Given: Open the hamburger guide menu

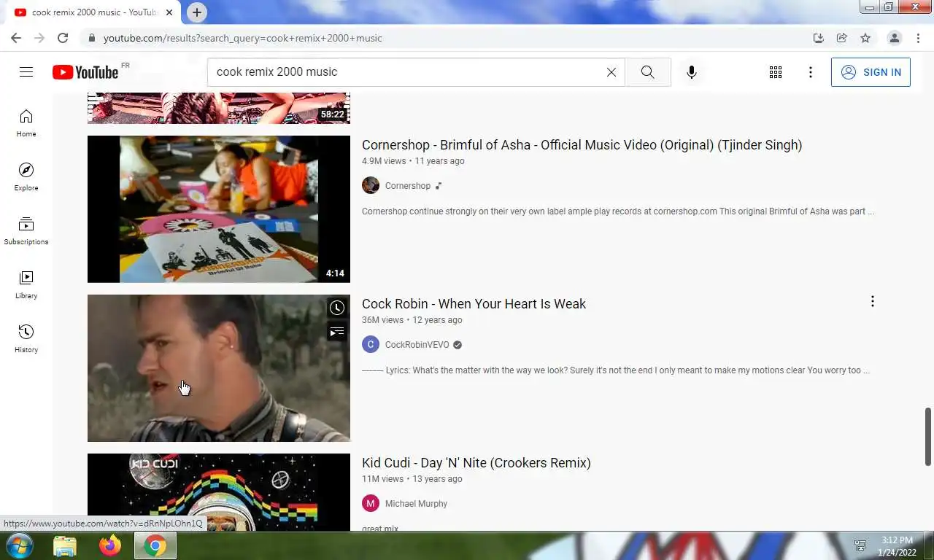Looking at the screenshot, I should [x=26, y=71].
